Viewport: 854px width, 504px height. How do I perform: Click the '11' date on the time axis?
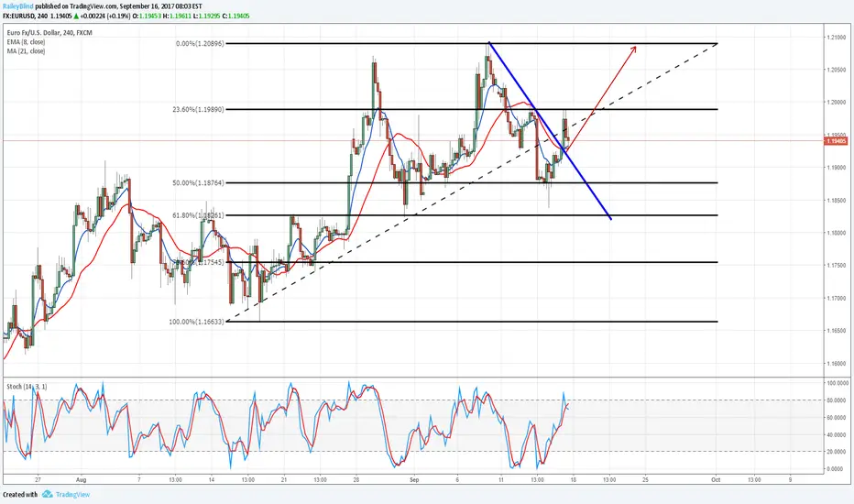pos(501,480)
